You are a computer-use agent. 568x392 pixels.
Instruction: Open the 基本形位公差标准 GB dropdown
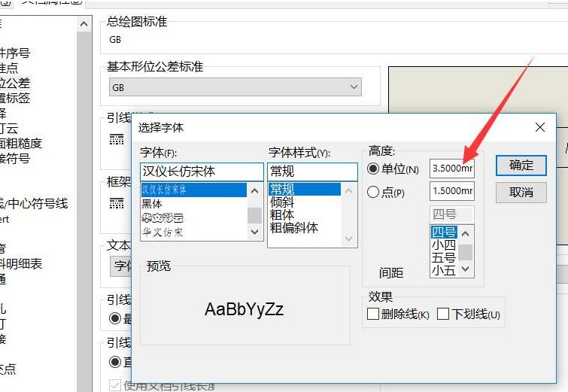click(x=235, y=87)
